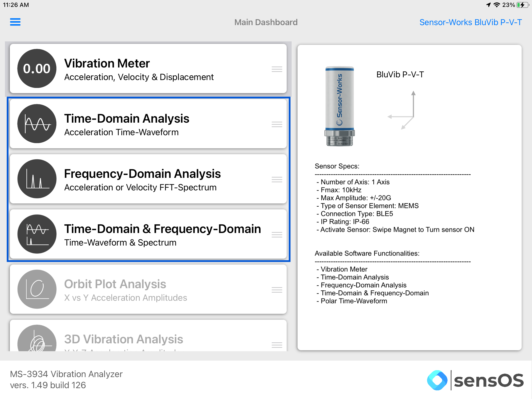The width and height of the screenshot is (532, 399).
Task: Tap the BluVib P-V-T sensor name
Action: click(400, 74)
